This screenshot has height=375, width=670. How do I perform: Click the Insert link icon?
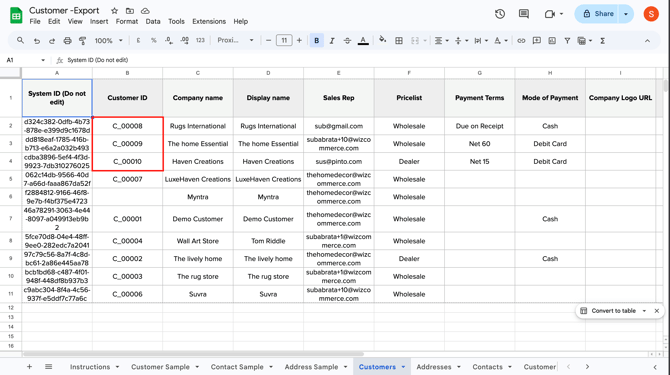point(521,41)
